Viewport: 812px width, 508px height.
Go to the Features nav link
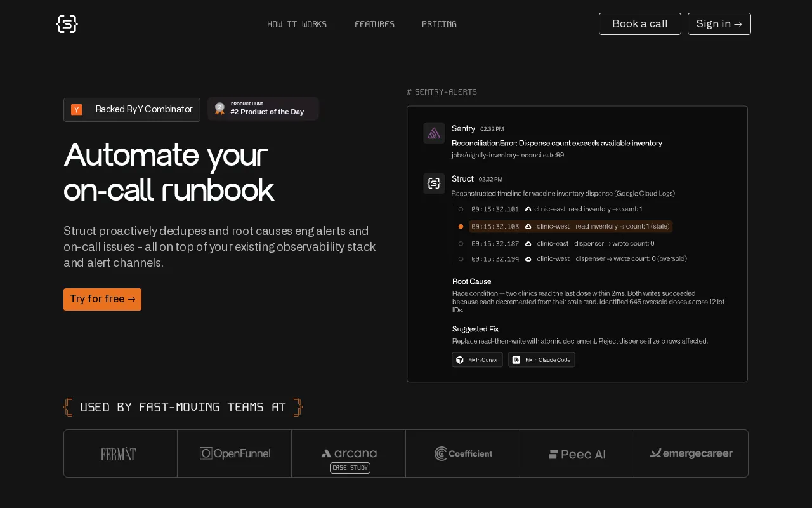coord(374,24)
